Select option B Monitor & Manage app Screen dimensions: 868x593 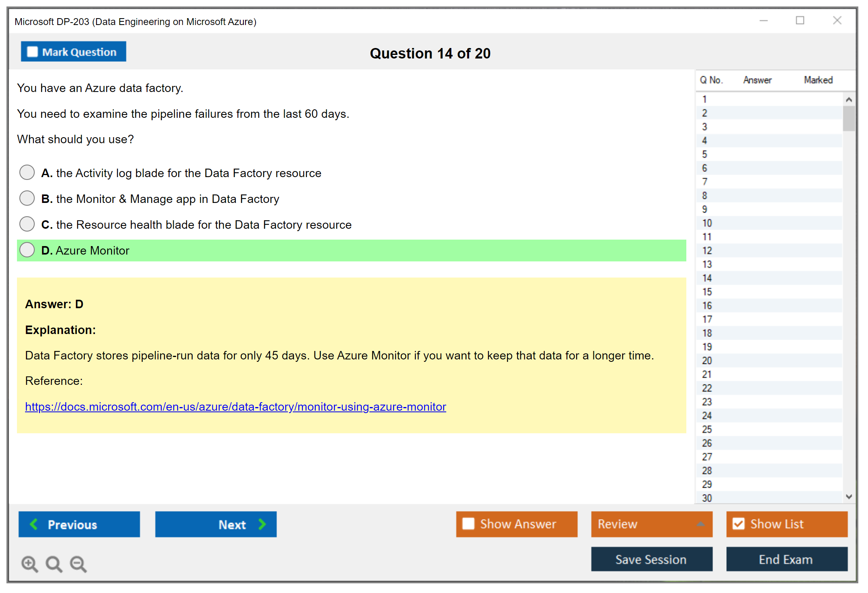click(x=27, y=198)
